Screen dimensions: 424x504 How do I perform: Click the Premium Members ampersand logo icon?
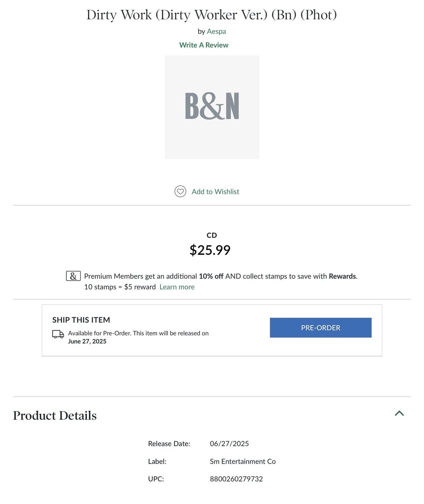pyautogui.click(x=73, y=276)
